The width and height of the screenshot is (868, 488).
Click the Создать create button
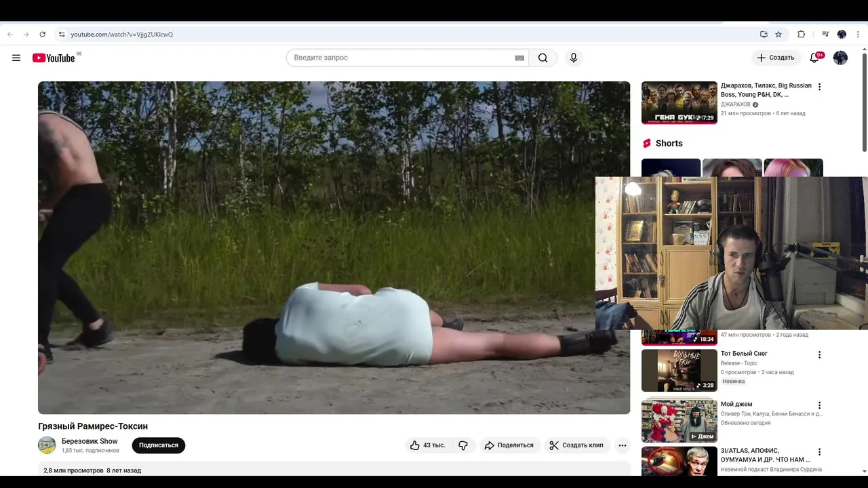pyautogui.click(x=776, y=58)
